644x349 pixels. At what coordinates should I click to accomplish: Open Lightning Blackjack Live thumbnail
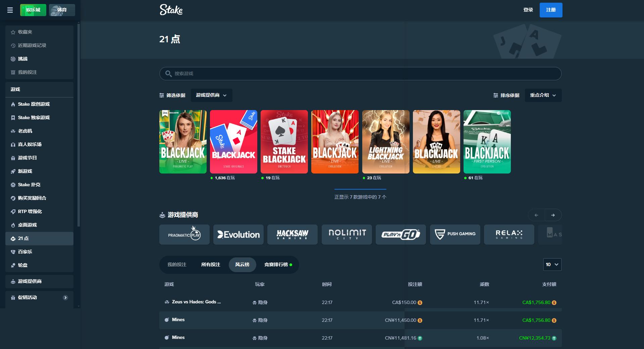click(x=386, y=142)
